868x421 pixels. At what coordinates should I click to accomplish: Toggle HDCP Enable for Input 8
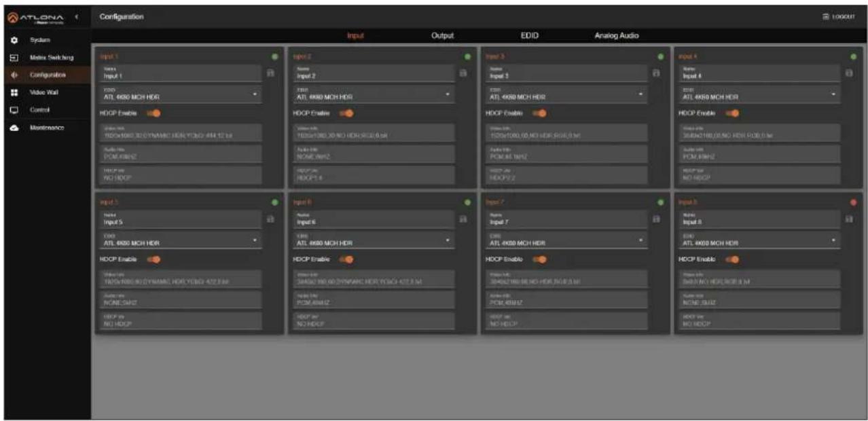731,259
